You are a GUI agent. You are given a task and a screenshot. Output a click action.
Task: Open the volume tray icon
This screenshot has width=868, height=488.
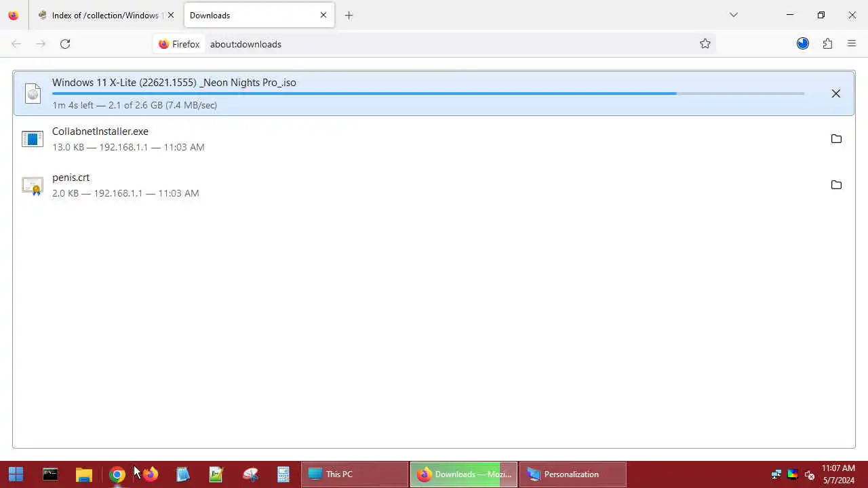point(809,474)
